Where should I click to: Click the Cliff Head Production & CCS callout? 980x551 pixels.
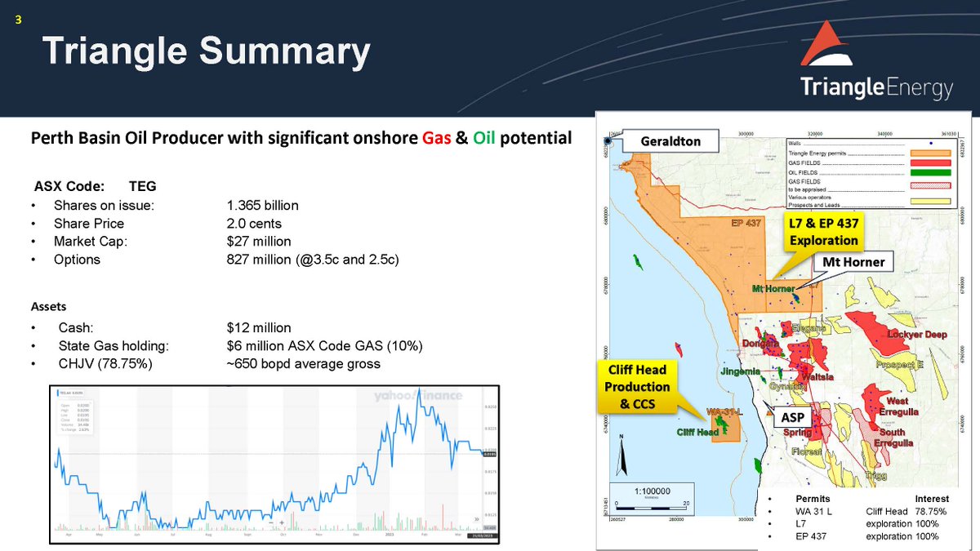click(x=638, y=386)
